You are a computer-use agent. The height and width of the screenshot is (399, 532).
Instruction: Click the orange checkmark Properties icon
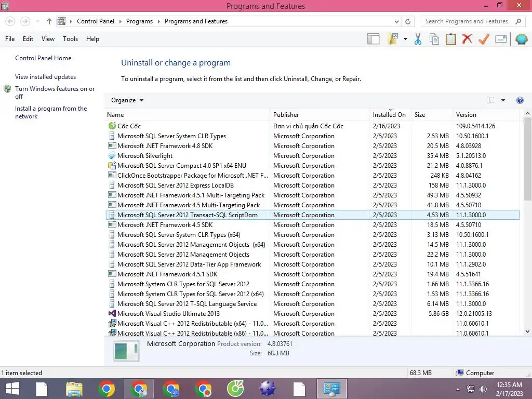tap(484, 39)
